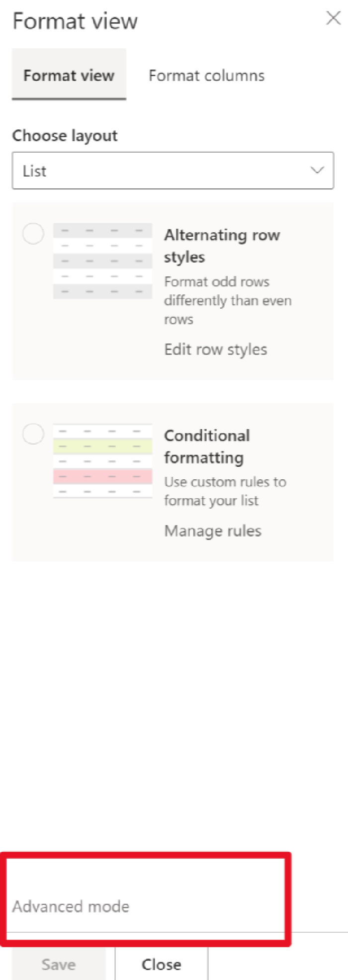Click the Alternating row styles heading
This screenshot has width=348, height=980.
tap(222, 246)
